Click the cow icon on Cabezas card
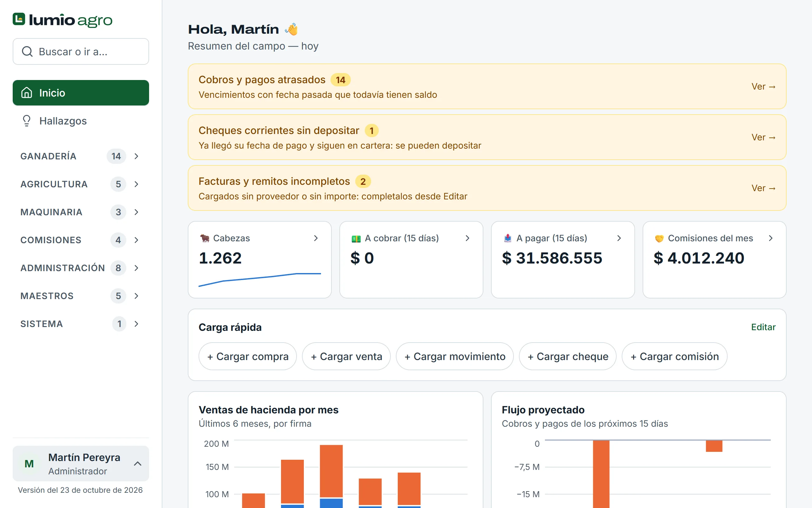The width and height of the screenshot is (812, 508). point(205,238)
